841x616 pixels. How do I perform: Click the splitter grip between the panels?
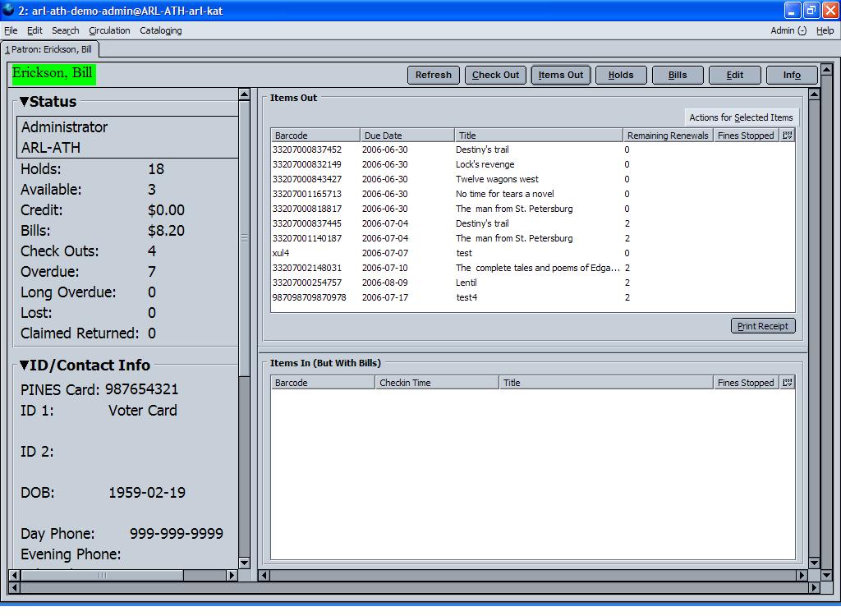[x=244, y=238]
